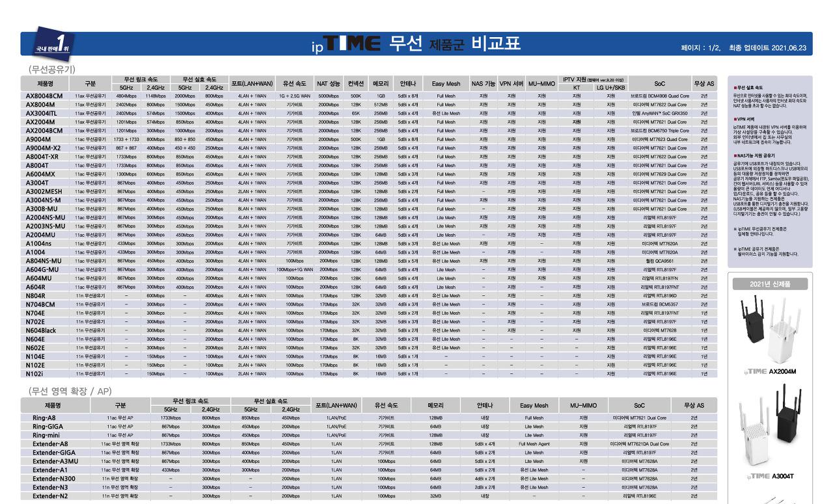Click the 미디어텍 MT7623 Quad Core cell

pos(659,139)
